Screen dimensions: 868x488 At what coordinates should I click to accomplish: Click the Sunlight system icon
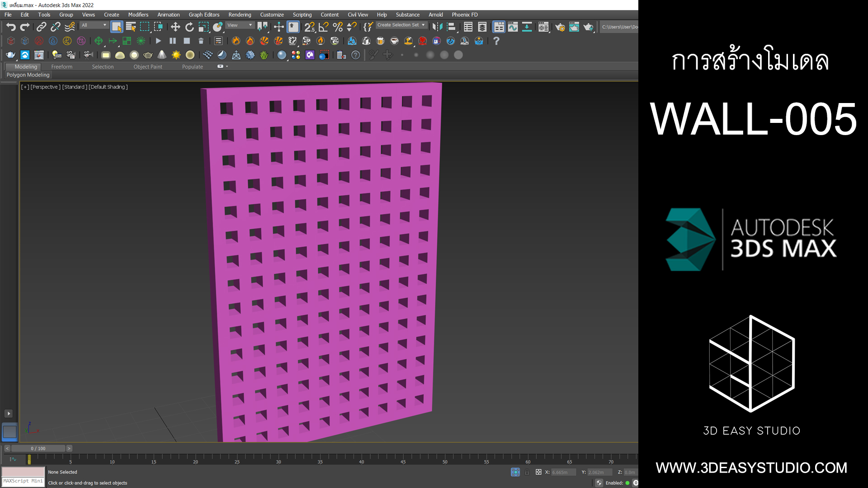[176, 55]
